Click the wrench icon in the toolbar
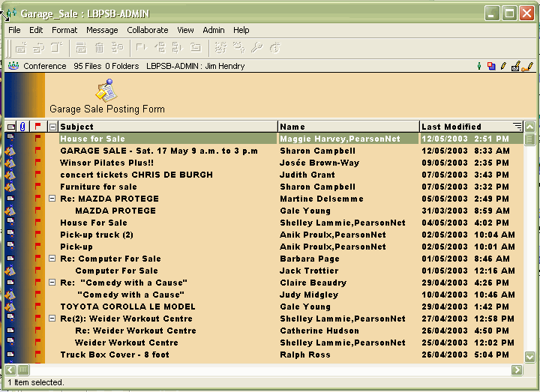This screenshot has width=540, height=392. pyautogui.click(x=257, y=48)
